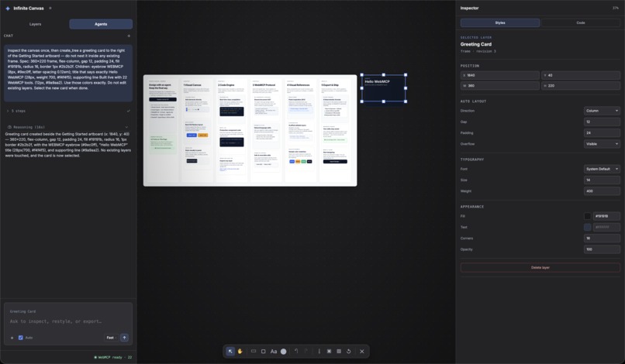Click the Opacity value field
The height and width of the screenshot is (364, 625).
pos(602,249)
